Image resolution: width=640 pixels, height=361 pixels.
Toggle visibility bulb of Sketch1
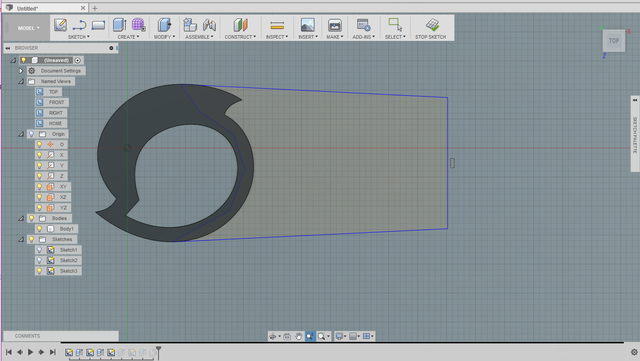coord(40,250)
